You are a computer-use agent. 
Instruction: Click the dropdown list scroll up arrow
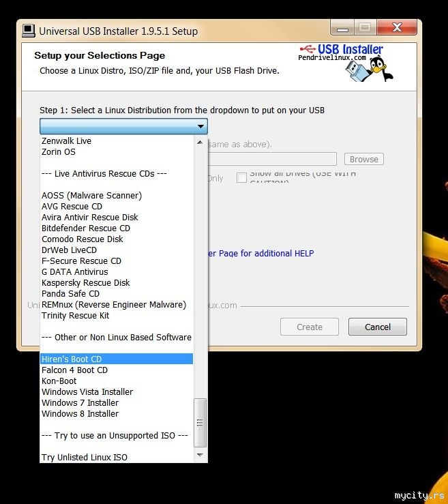[x=200, y=142]
